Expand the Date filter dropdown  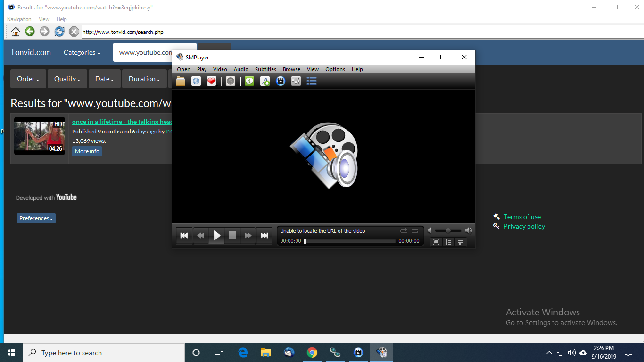(x=104, y=79)
